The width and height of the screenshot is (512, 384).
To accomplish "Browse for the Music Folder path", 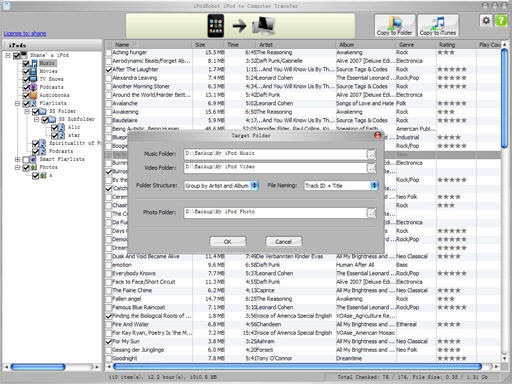I will 371,154.
